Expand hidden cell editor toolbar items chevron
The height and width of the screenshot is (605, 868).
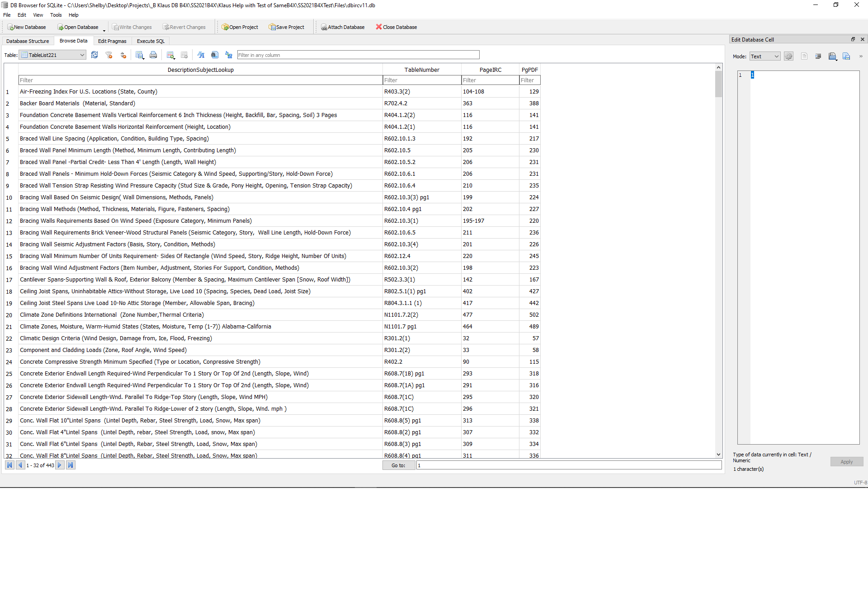click(860, 56)
